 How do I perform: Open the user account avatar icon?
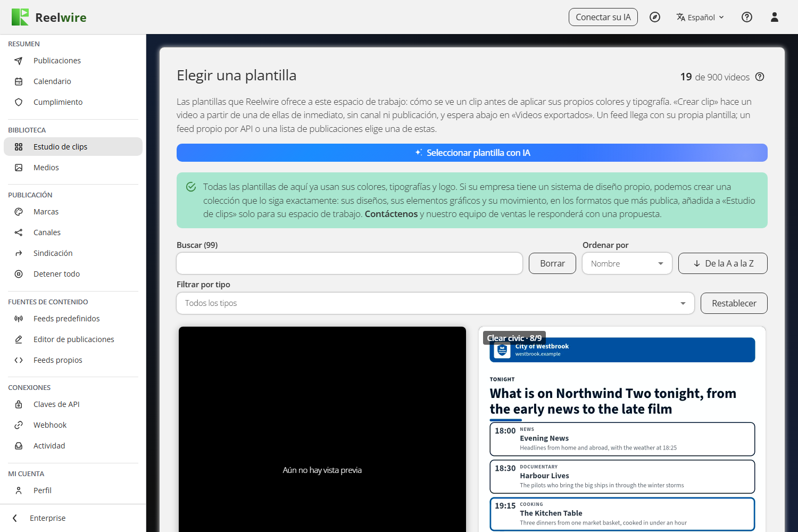(x=775, y=17)
